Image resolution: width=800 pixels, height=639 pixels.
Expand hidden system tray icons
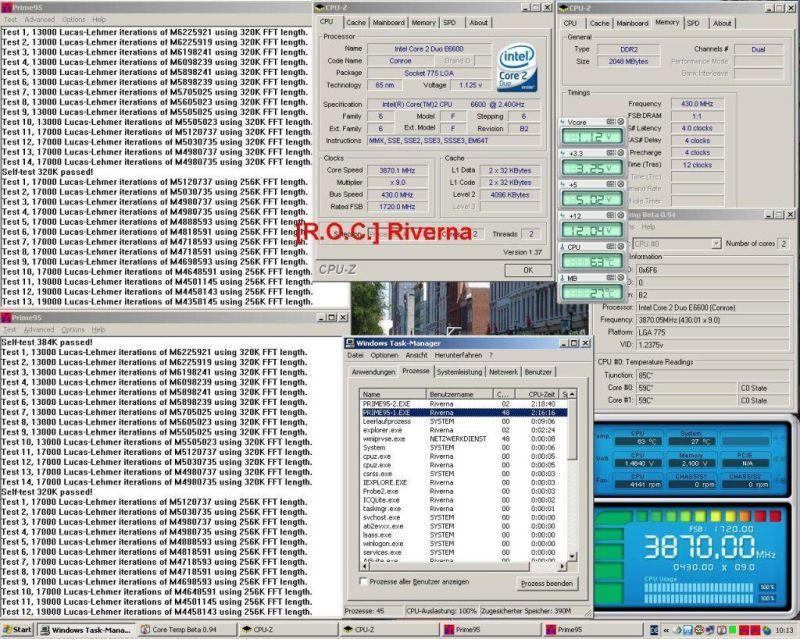(665, 630)
